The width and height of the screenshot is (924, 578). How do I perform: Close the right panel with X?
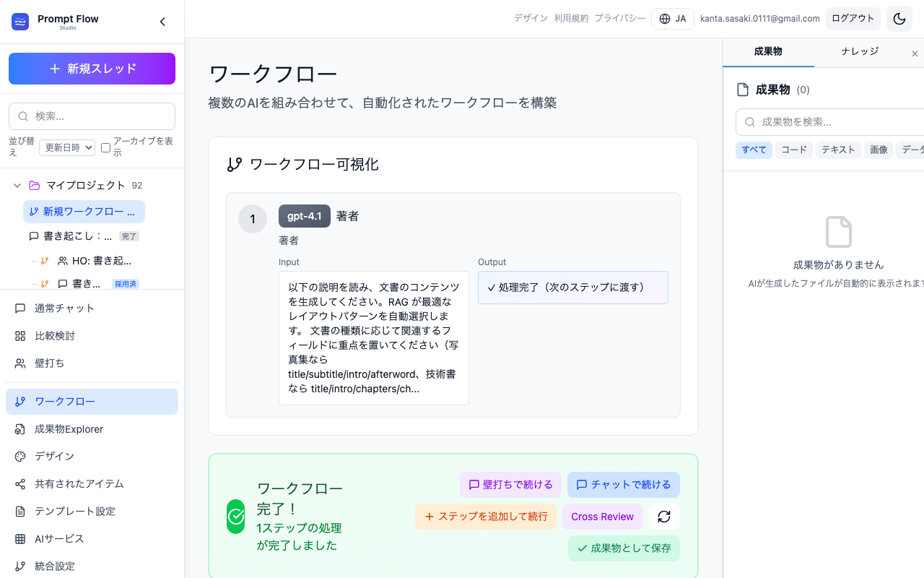coord(915,53)
